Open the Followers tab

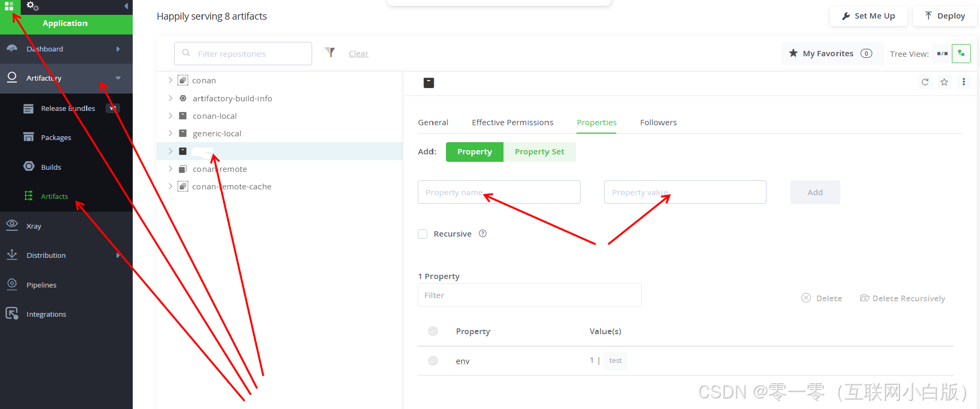tap(658, 123)
